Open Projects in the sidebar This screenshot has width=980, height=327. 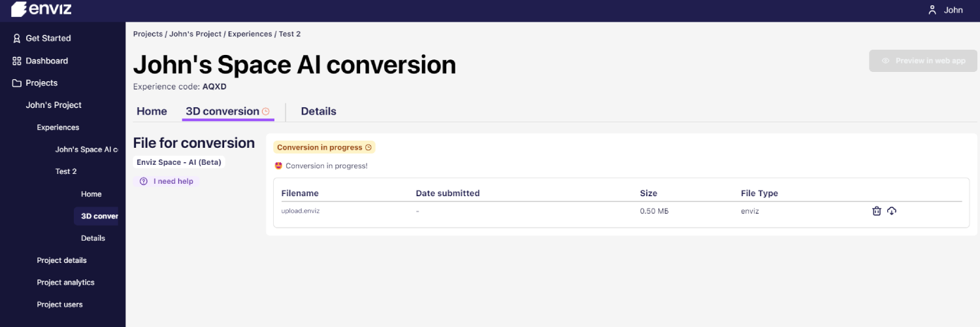[35, 83]
